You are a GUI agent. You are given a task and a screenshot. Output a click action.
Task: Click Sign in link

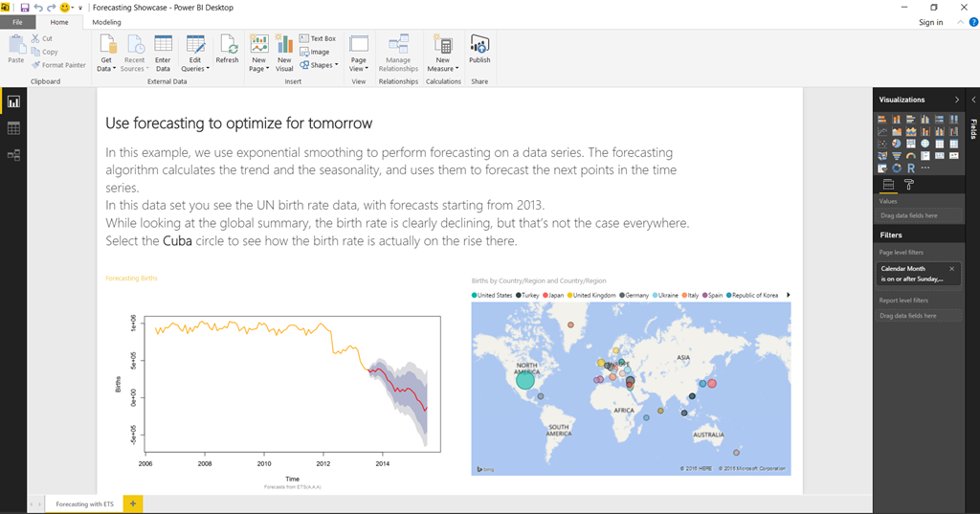point(930,22)
